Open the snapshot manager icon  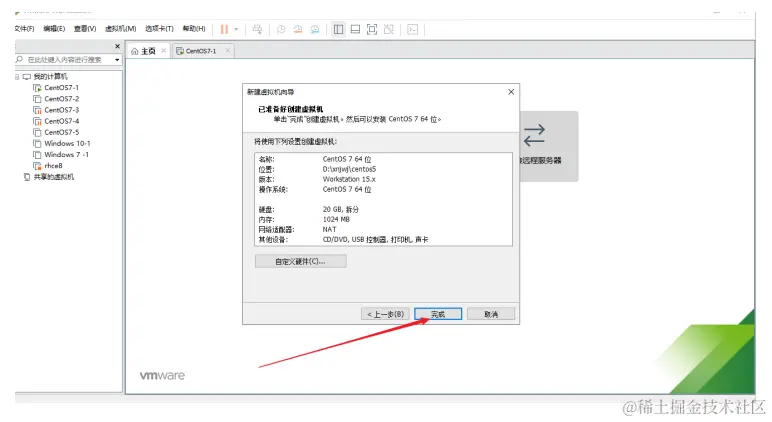pos(315,30)
